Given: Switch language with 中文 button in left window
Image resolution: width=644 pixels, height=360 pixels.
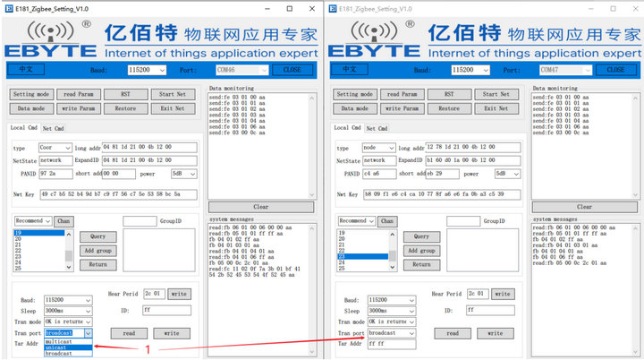Looking at the screenshot, I should [26, 70].
